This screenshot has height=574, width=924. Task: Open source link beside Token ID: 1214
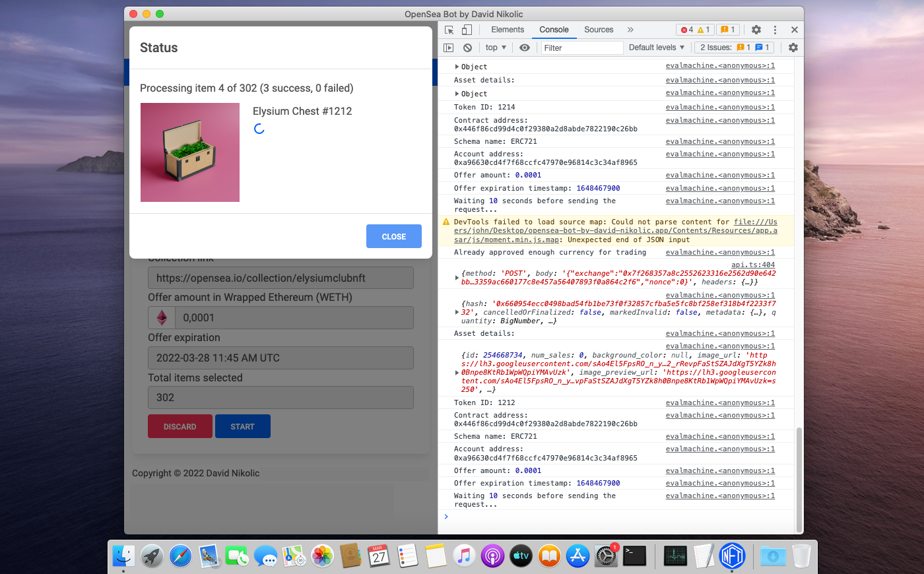click(720, 107)
